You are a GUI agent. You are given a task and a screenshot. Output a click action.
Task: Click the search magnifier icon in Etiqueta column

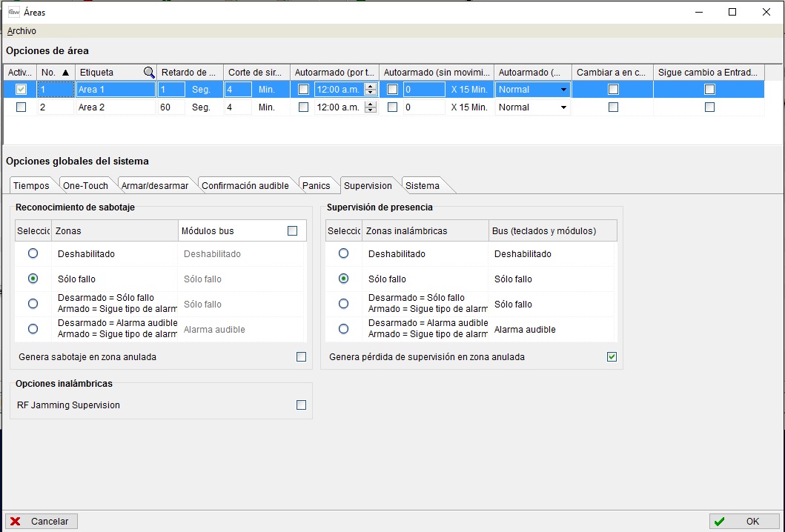click(x=149, y=73)
